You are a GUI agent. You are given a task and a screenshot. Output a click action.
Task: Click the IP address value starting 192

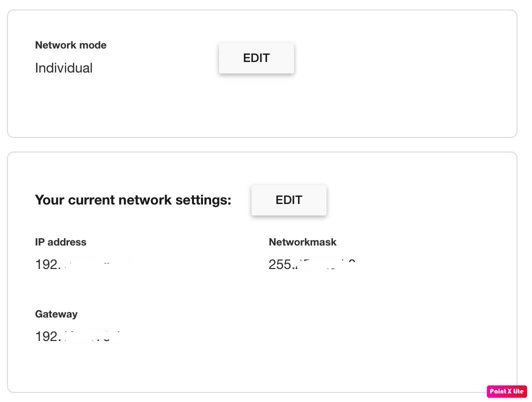(83, 264)
